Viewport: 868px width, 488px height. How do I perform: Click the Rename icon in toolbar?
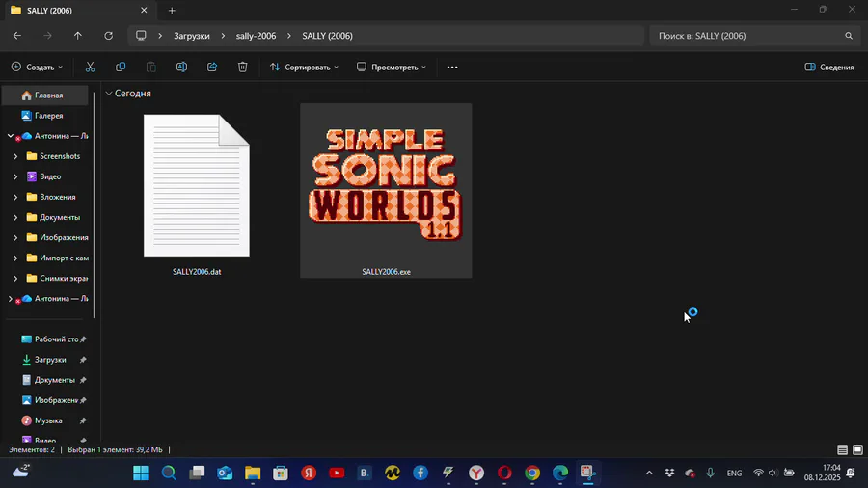click(181, 67)
